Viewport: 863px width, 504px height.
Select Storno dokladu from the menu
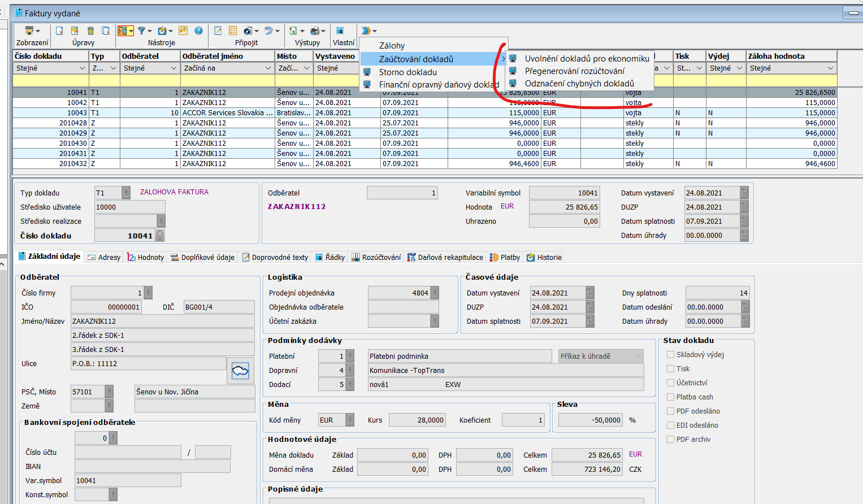coord(407,72)
